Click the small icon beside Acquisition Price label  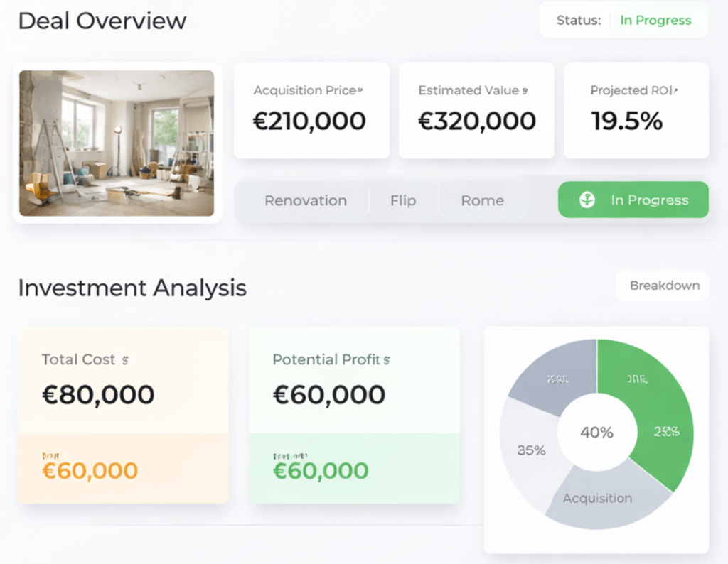360,91
